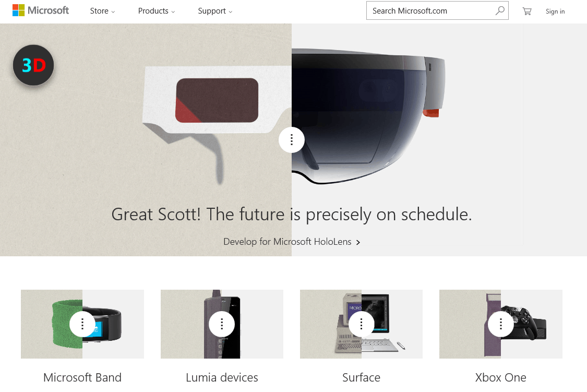Image resolution: width=587 pixels, height=392 pixels.
Task: Open the Microsoft Band title link
Action: pyautogui.click(x=82, y=377)
